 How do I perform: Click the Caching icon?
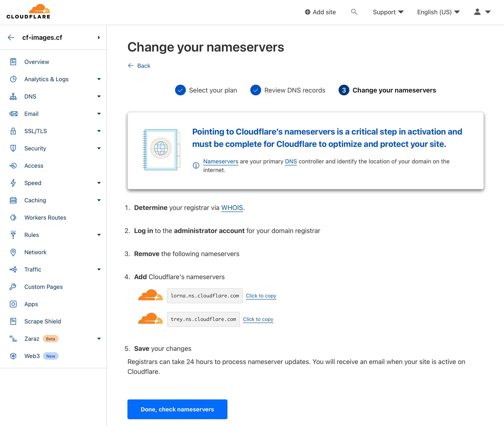pos(13,200)
